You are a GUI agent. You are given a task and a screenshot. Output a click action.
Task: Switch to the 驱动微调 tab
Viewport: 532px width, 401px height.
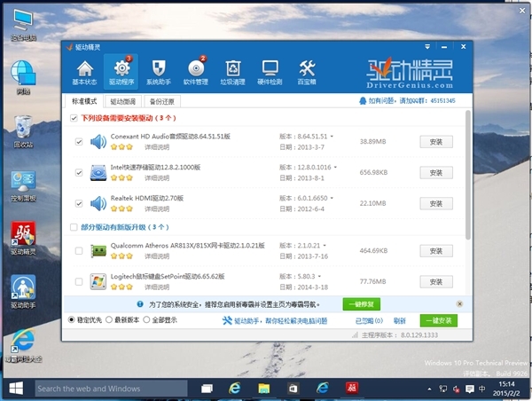pos(123,101)
